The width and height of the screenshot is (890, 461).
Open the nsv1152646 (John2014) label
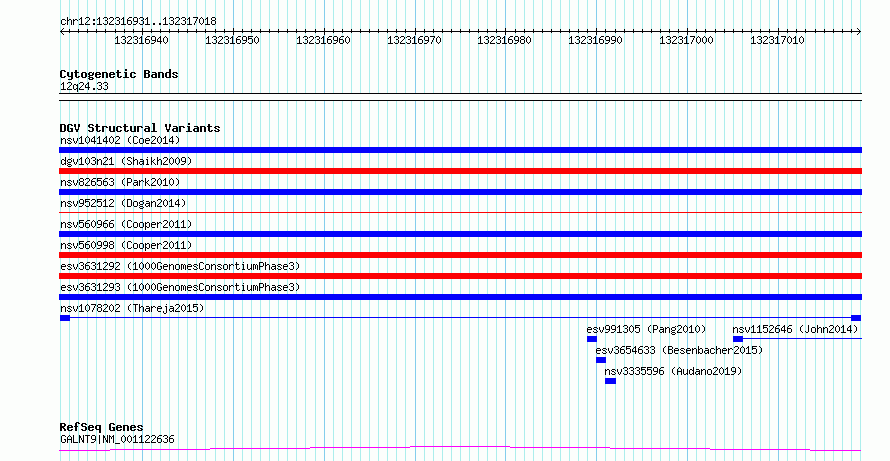795,329
